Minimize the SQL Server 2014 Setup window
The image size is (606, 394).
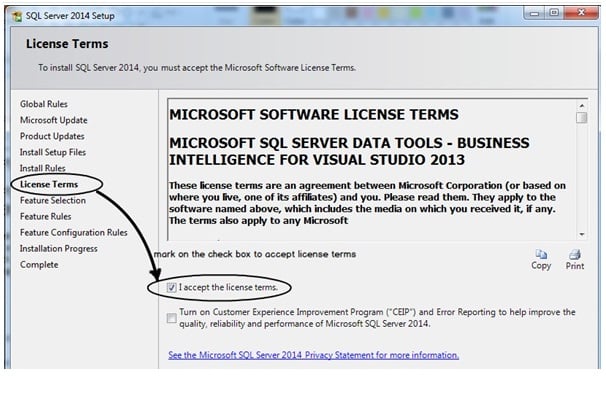[535, 13]
